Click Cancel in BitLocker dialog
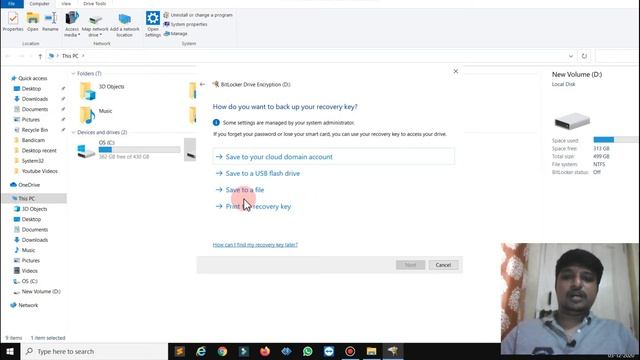The height and width of the screenshot is (360, 640). [443, 265]
